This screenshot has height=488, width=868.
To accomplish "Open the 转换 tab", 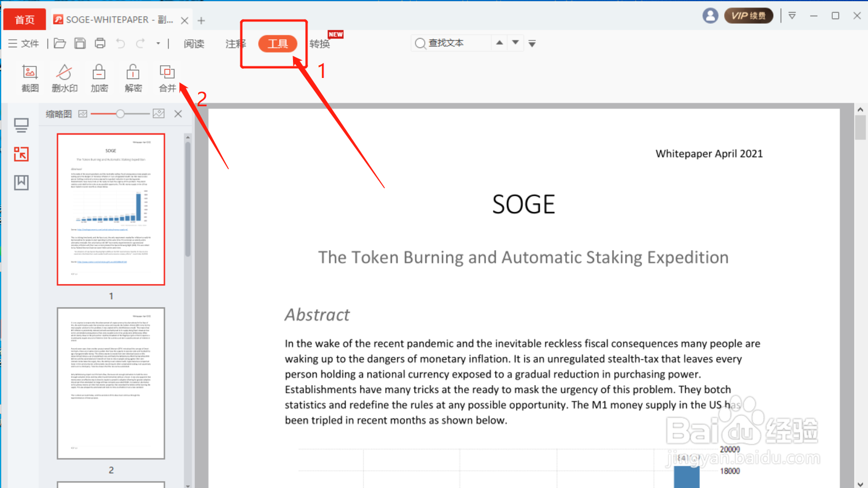I will coord(320,44).
